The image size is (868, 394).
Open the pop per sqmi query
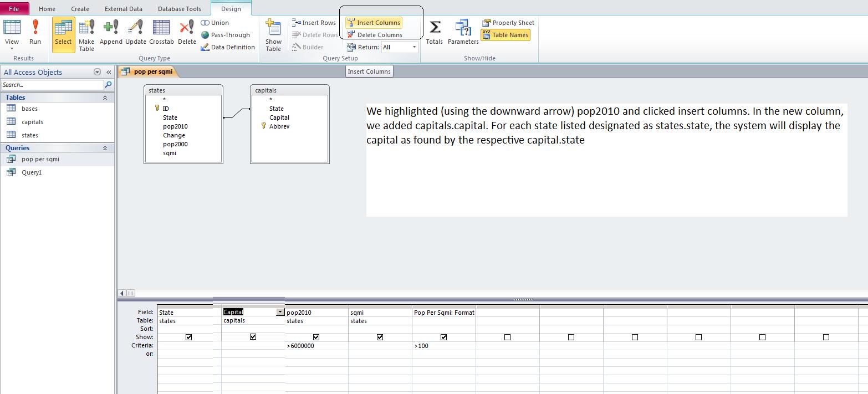[40, 159]
